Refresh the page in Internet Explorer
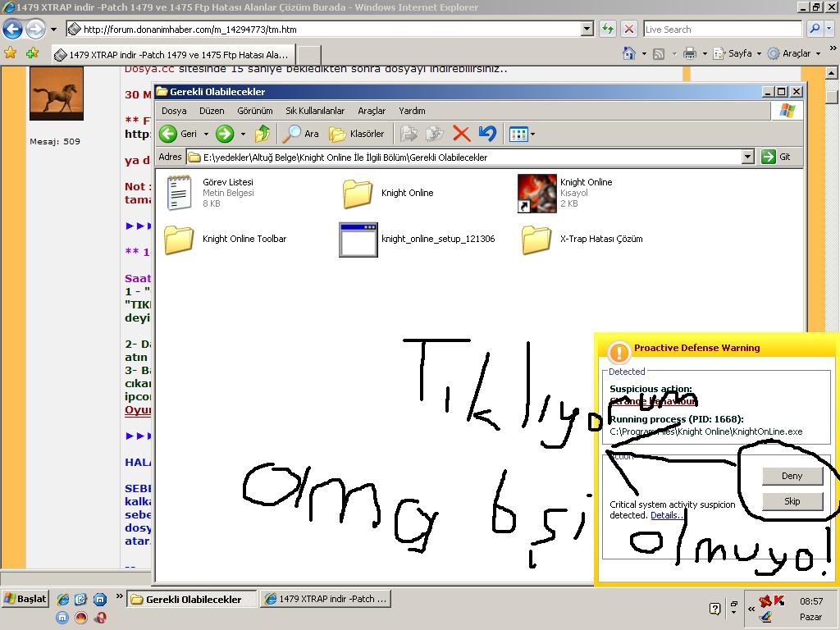The image size is (840, 630). point(608,29)
